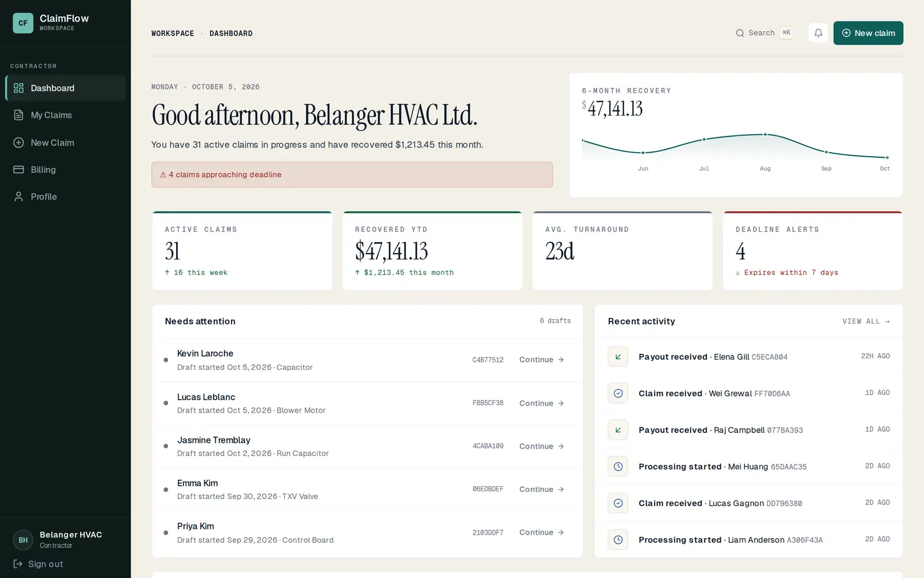The height and width of the screenshot is (578, 924).
Task: Click Workspace breadcrumb
Action: tap(173, 34)
